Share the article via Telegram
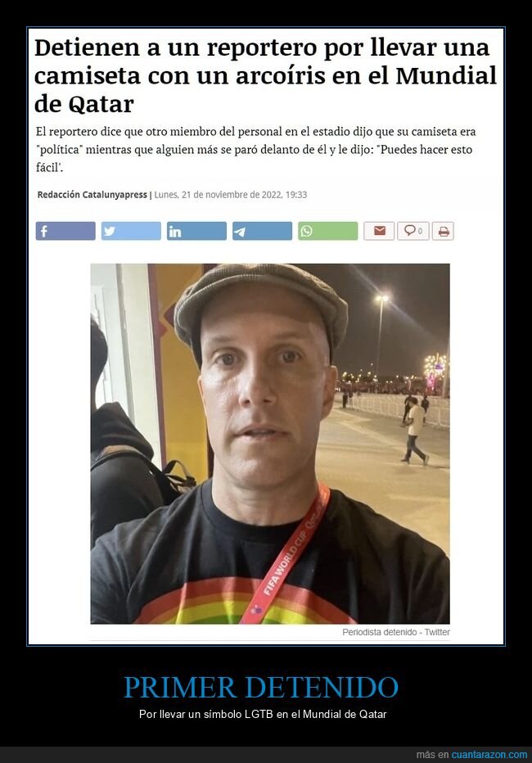 [262, 231]
